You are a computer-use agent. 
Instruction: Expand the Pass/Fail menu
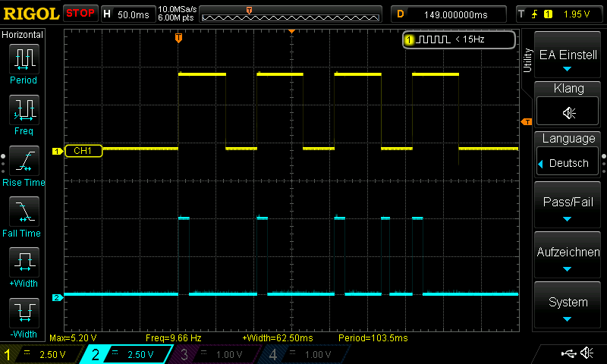point(568,206)
